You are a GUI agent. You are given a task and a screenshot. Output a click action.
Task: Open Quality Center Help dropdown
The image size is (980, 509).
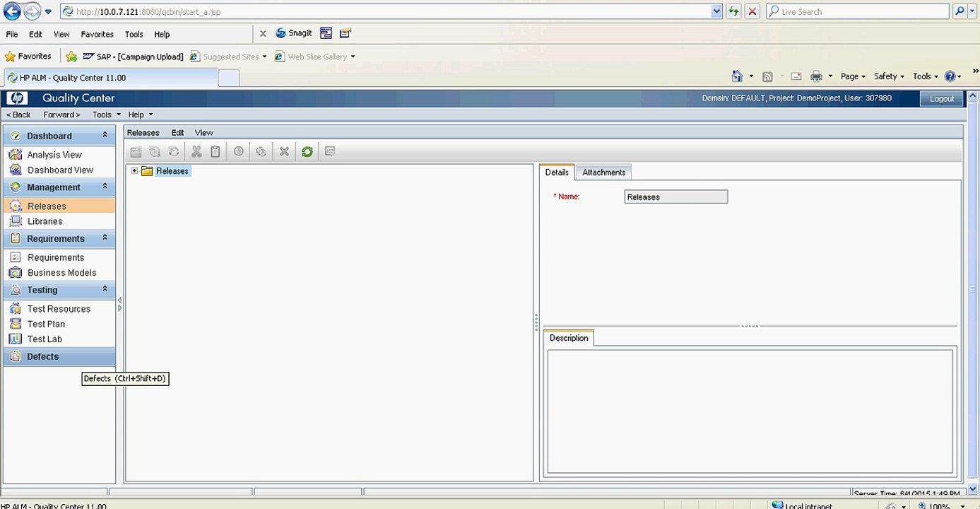pos(140,115)
